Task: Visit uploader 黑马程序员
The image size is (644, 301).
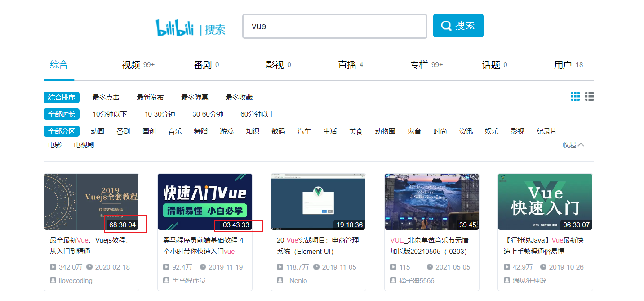Action: [189, 281]
